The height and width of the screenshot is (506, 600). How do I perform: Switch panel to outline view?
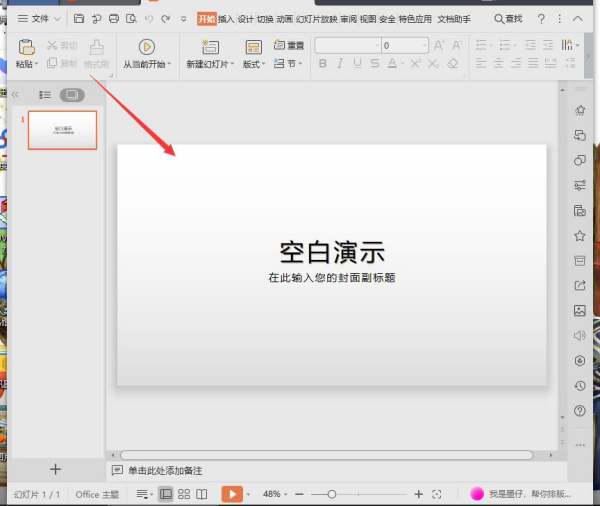45,95
